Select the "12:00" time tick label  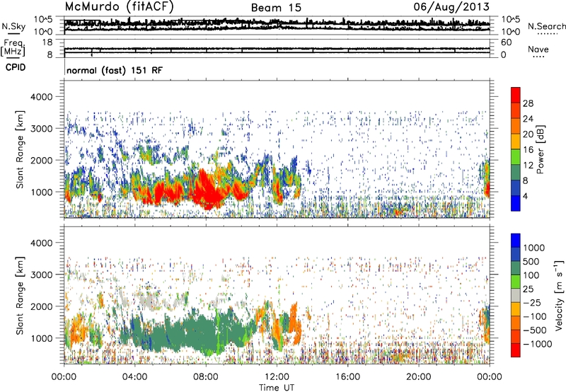click(x=277, y=377)
